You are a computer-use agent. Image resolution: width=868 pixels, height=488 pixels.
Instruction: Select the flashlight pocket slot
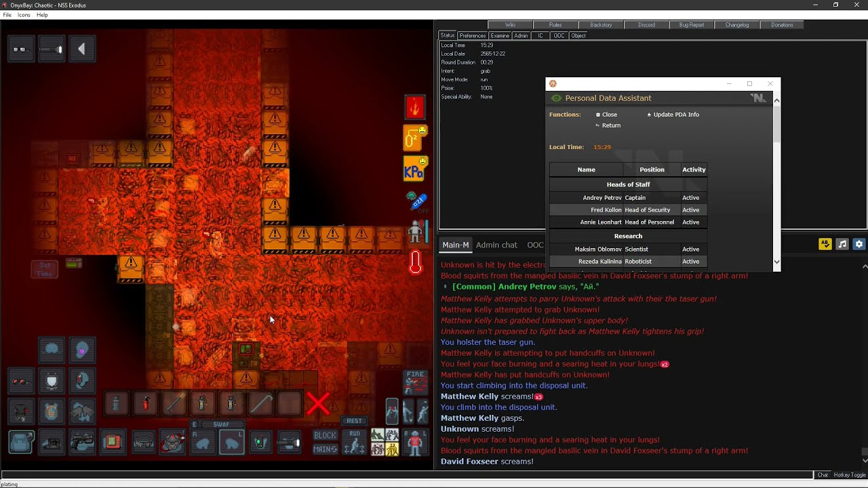(x=289, y=443)
